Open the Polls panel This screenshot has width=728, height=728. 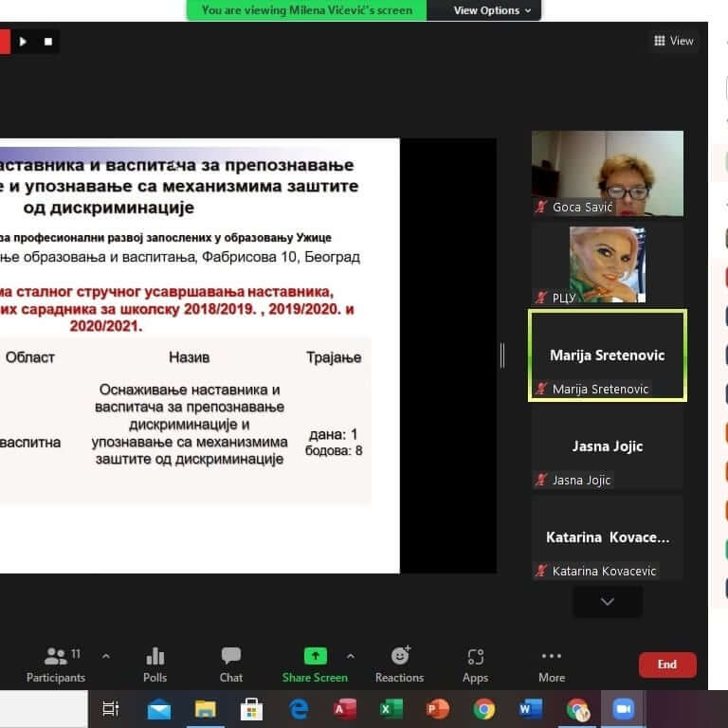coord(155,664)
